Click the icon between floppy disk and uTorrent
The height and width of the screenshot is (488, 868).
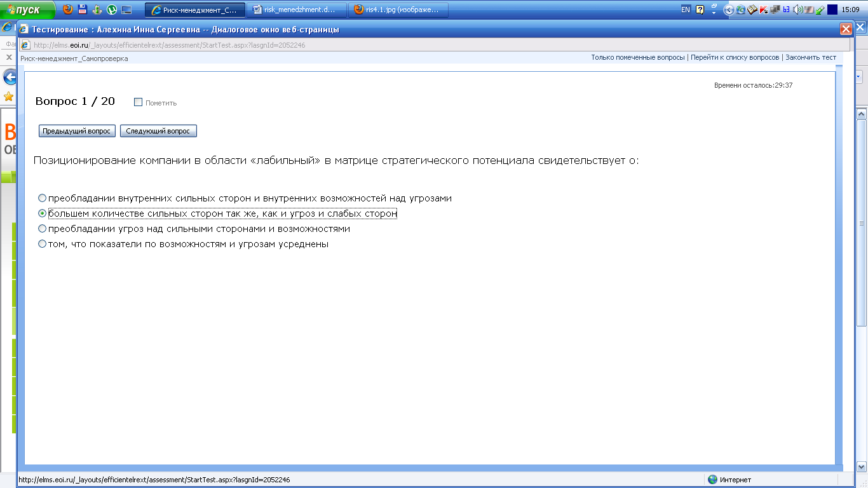point(97,10)
